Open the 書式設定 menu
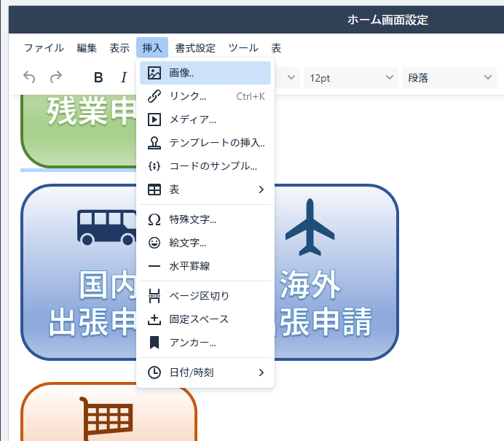This screenshot has height=441, width=504. [x=195, y=48]
